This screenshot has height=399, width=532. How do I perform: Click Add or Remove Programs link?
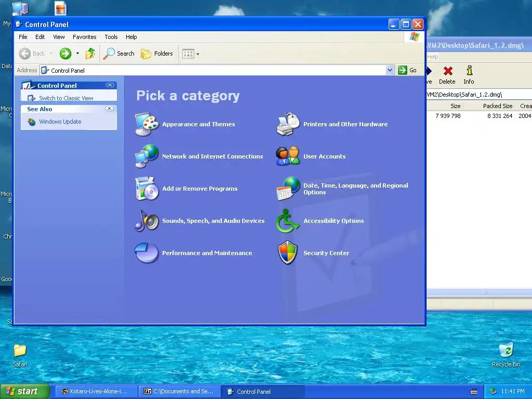[x=200, y=189]
